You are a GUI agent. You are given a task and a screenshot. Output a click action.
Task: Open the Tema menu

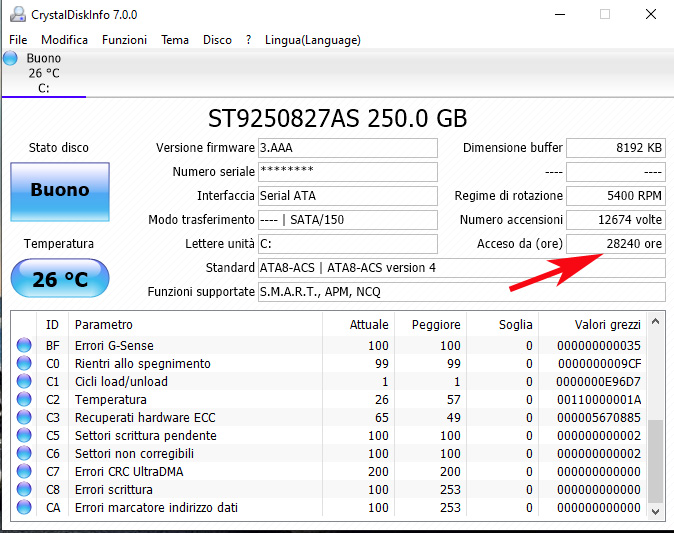tap(175, 40)
